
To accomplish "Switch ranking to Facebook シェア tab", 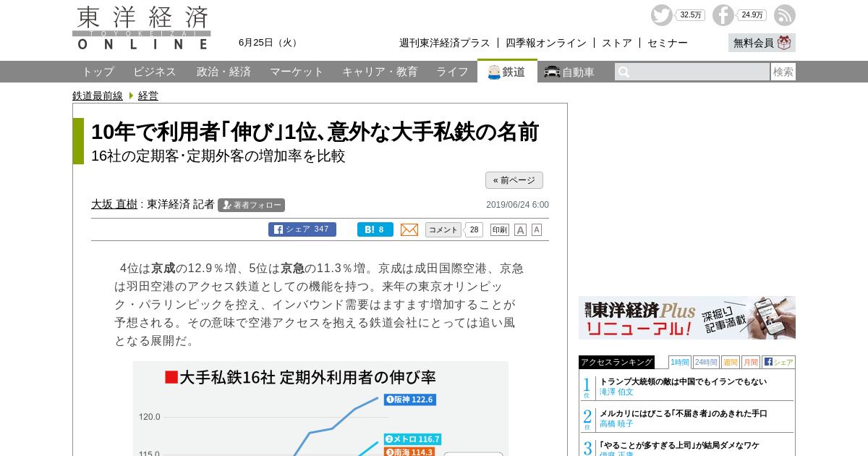I will click(x=778, y=362).
